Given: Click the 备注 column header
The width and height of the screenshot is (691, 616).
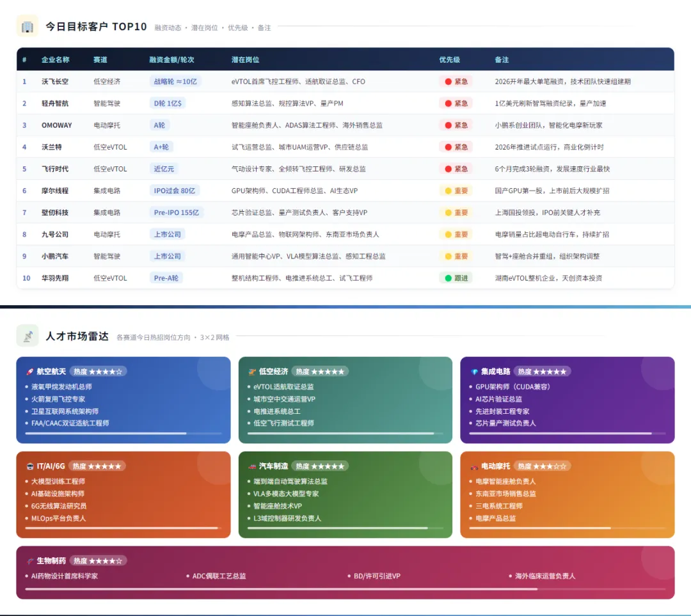Looking at the screenshot, I should click(502, 59).
